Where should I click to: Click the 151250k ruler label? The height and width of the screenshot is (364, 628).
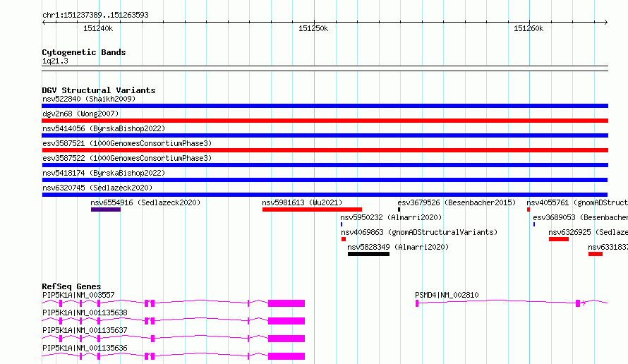pyautogui.click(x=313, y=28)
